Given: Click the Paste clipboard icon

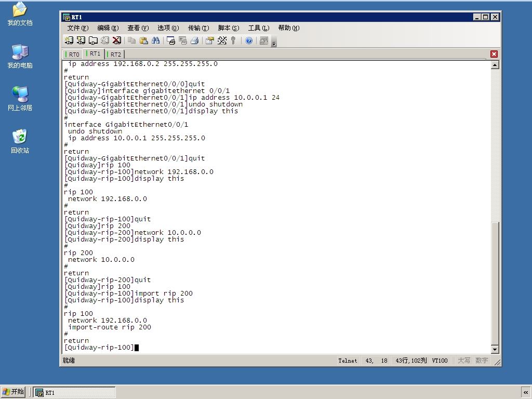Looking at the screenshot, I should click(144, 41).
